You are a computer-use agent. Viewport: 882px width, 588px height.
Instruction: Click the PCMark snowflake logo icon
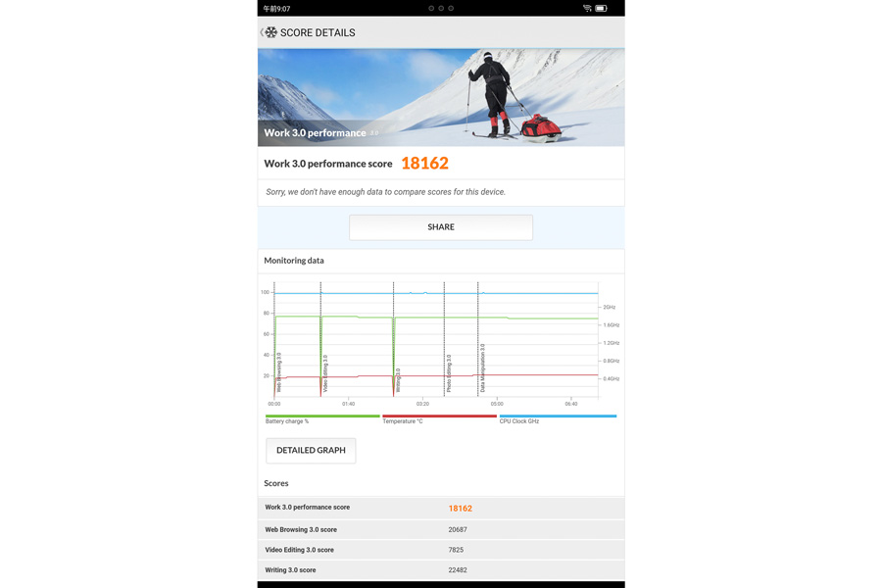271,32
